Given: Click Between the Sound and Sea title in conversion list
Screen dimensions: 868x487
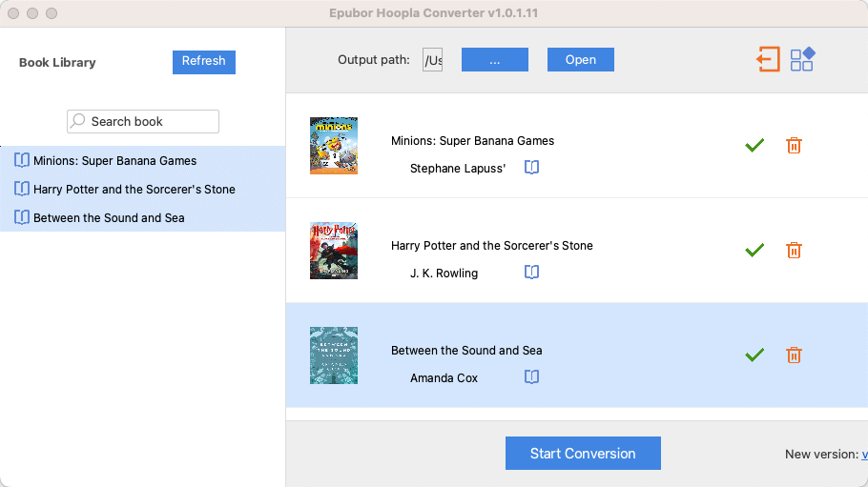Looking at the screenshot, I should [466, 351].
